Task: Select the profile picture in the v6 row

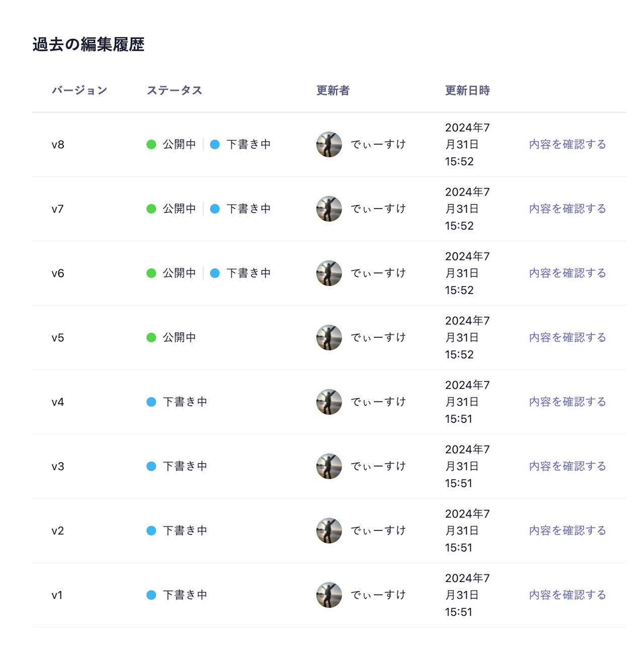Action: tap(329, 273)
